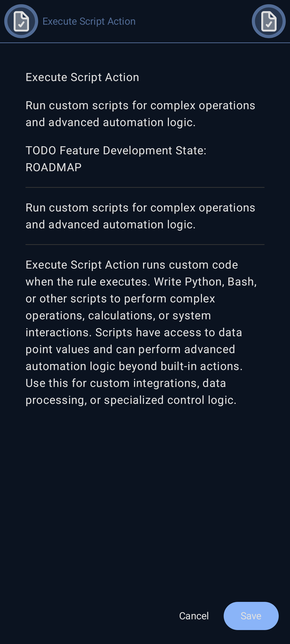Click the rounded Save pill control

pyautogui.click(x=251, y=616)
